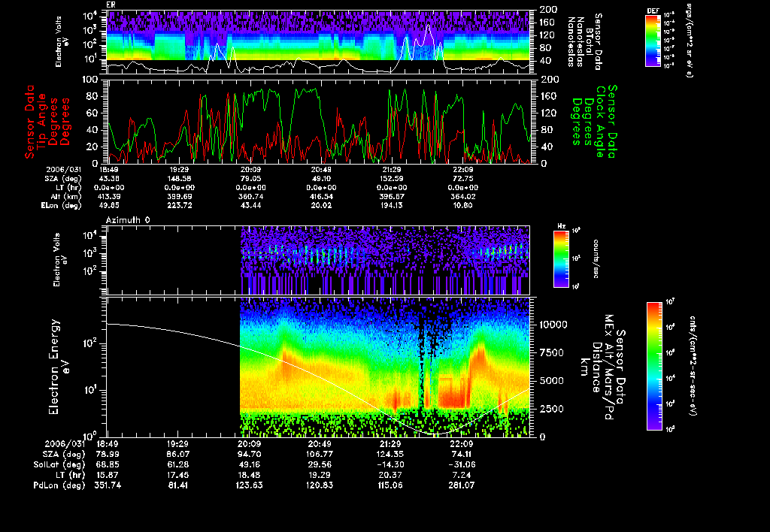770x532 pixels.
Task: Select SZA value 148.58
Action: 180,179
